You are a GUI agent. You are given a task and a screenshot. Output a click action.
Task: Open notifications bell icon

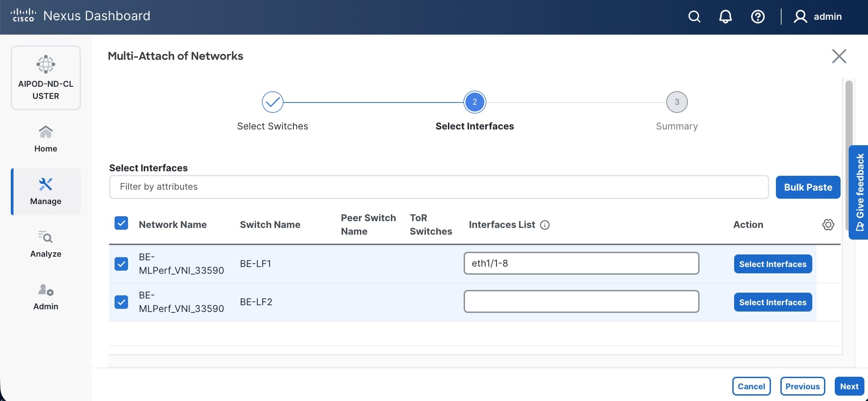725,17
